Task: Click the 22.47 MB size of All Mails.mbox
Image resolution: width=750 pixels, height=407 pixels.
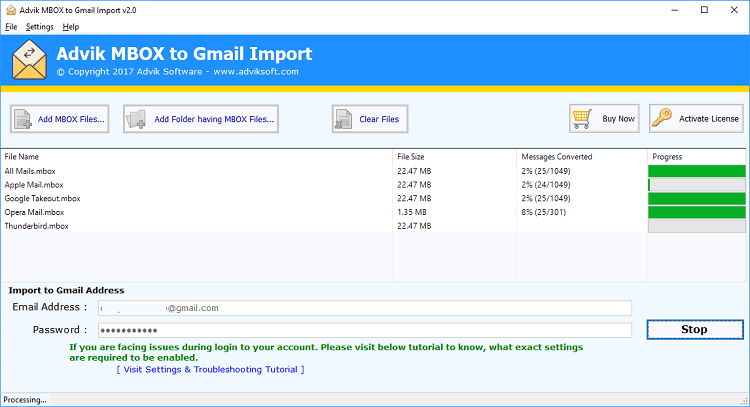Action: 414,171
